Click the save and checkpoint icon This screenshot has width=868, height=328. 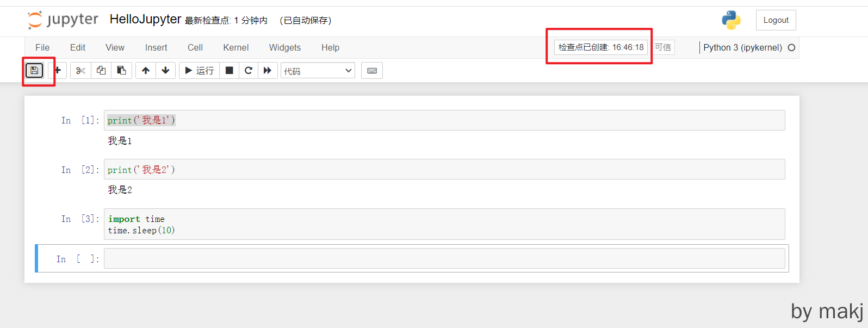point(34,71)
